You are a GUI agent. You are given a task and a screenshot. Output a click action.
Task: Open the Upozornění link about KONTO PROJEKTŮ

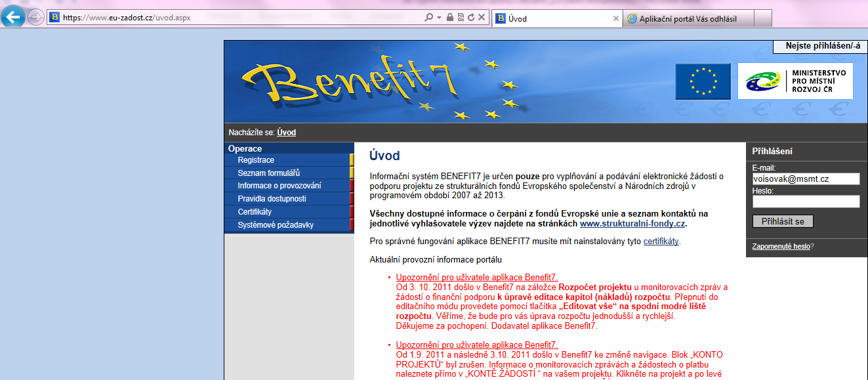click(x=477, y=345)
